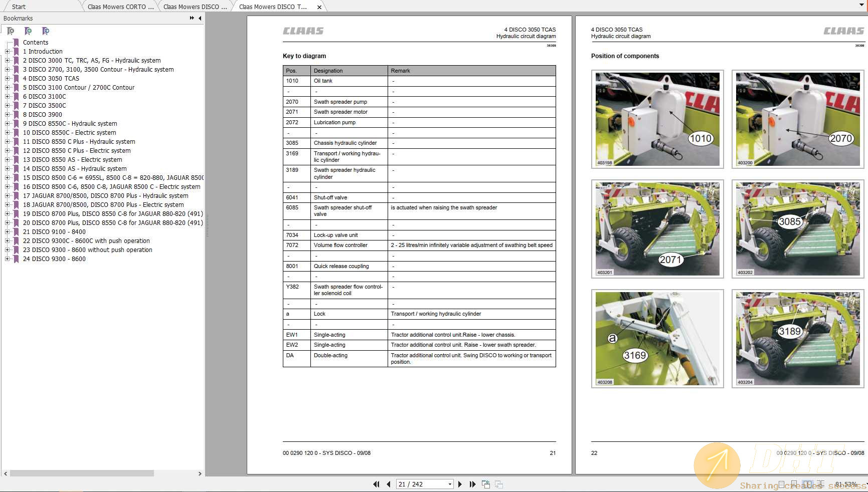This screenshot has width=868, height=492.
Task: Switch to second Claas Mowers DISCO tab
Action: (195, 7)
